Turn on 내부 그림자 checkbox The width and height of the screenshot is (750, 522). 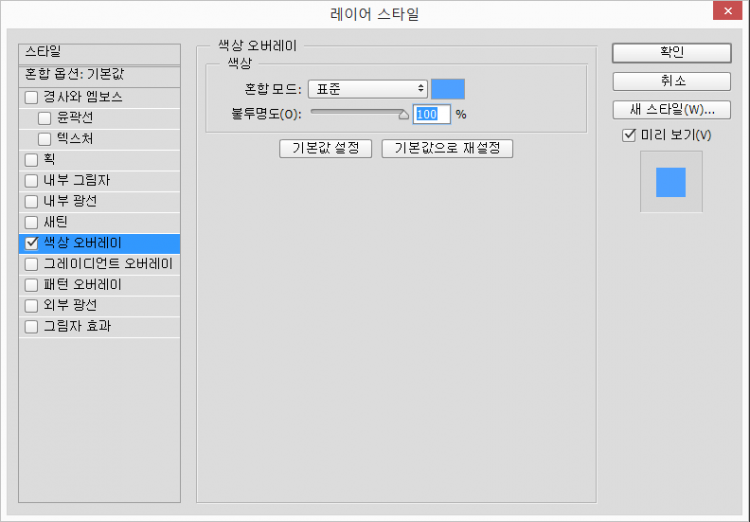[x=32, y=180]
